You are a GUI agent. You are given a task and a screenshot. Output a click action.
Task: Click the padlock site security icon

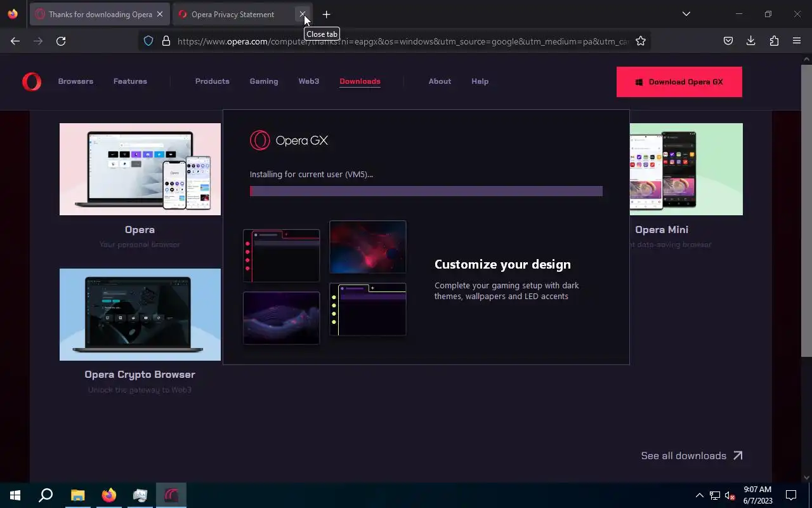tap(166, 41)
